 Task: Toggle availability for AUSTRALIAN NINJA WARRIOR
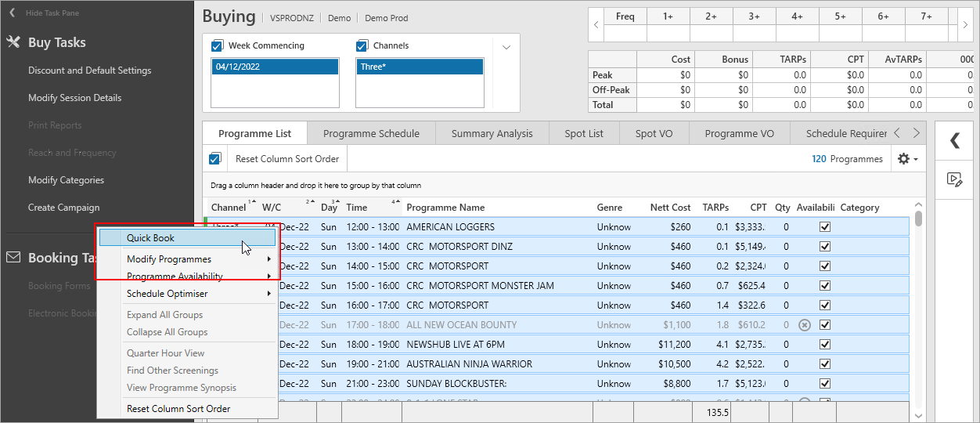point(824,364)
